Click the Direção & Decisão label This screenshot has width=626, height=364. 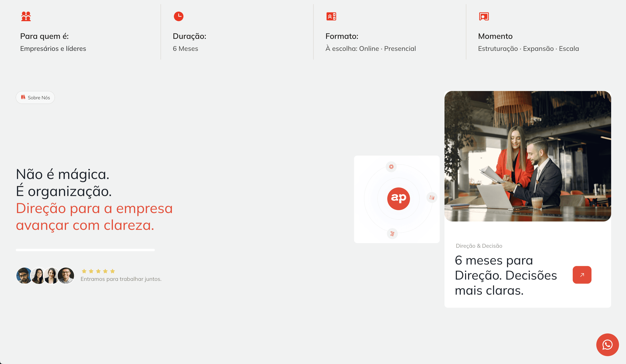[479, 246]
